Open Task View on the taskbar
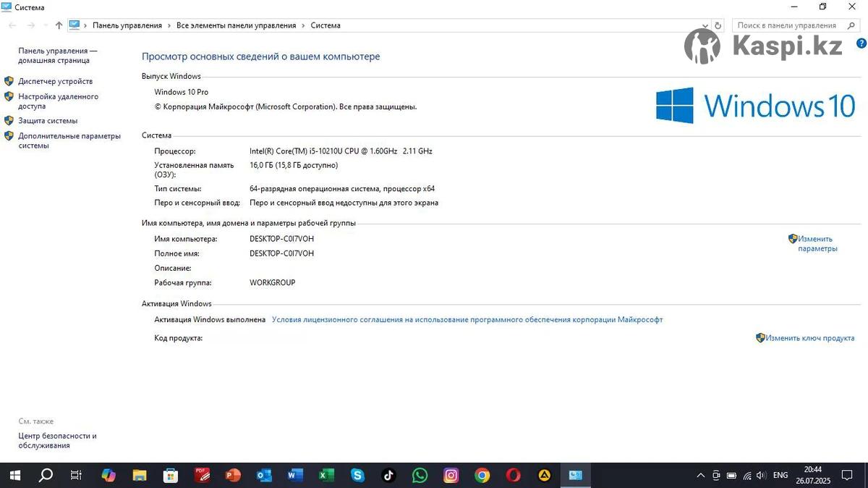The image size is (868, 488). click(x=76, y=476)
